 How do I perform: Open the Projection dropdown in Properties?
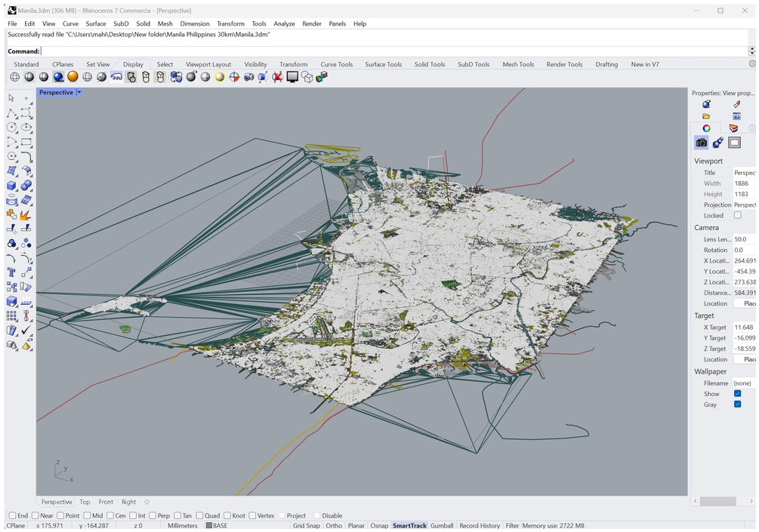pyautogui.click(x=744, y=204)
